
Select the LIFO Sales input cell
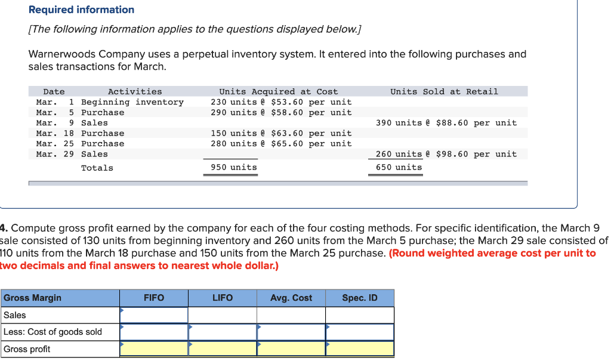click(x=222, y=314)
